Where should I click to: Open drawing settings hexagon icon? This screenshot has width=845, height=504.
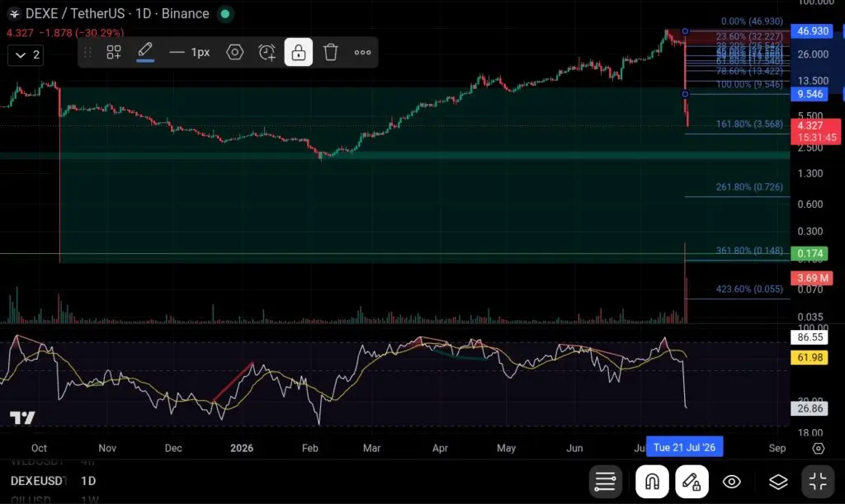click(235, 52)
